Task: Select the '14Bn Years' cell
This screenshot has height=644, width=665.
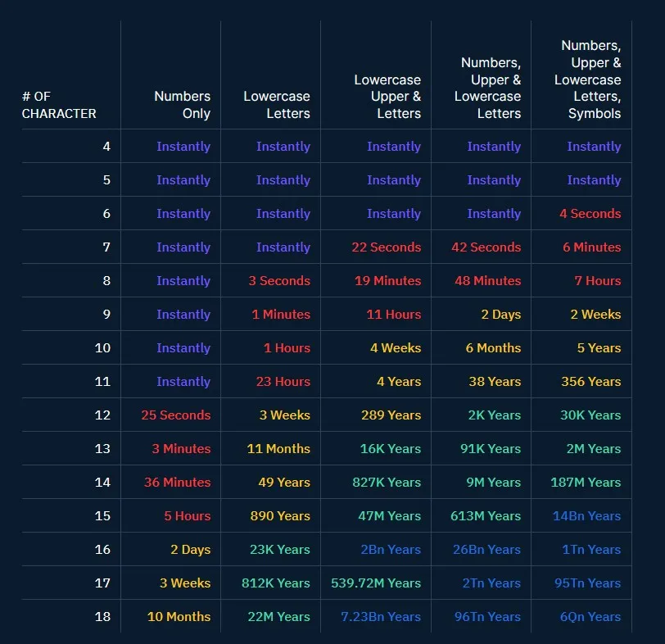Action: [586, 516]
